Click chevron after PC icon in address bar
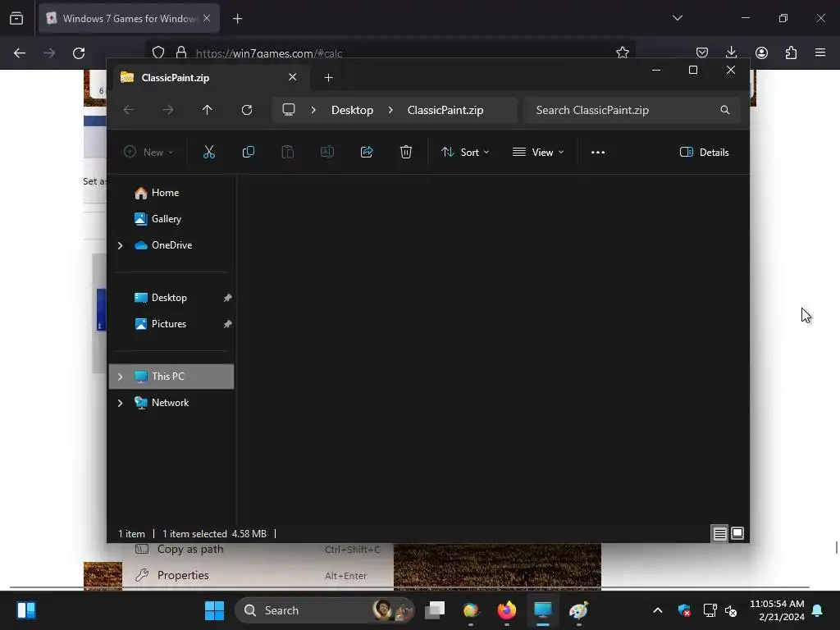 coord(313,110)
